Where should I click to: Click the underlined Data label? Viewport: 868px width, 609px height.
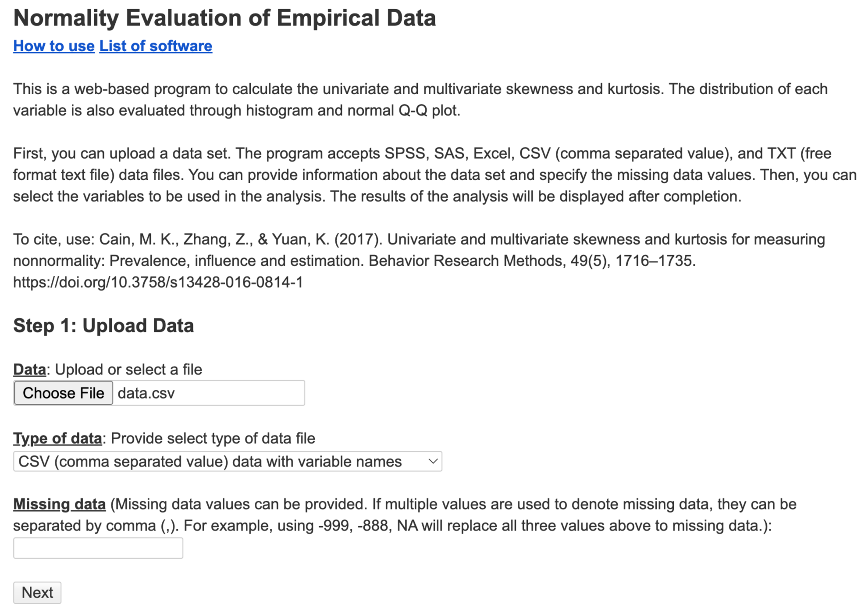tap(29, 370)
